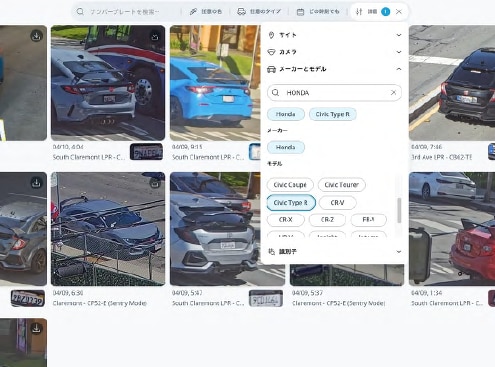Click the location pin icon beside サイト
495x367 pixels.
(271, 35)
